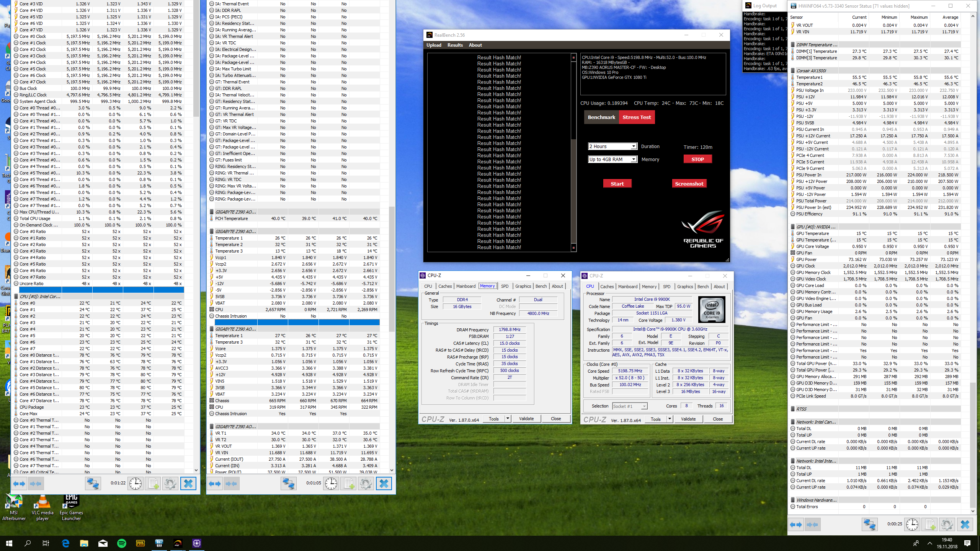Open the Results menu in RealBench

coord(455,45)
